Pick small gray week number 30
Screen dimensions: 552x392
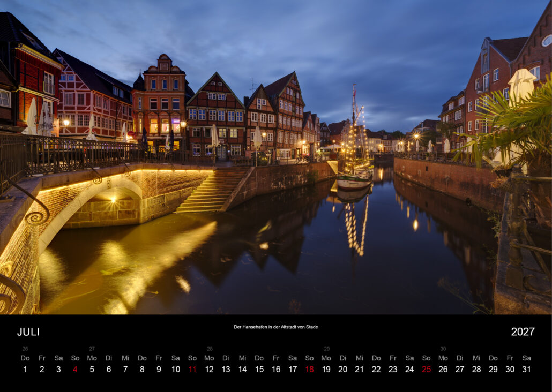click(443, 349)
